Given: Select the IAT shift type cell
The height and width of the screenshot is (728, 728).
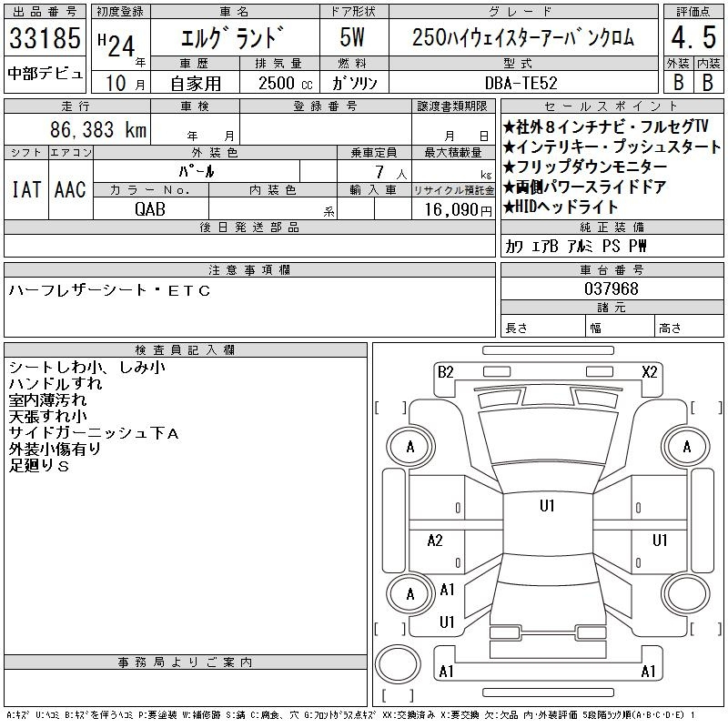Looking at the screenshot, I should (x=25, y=189).
